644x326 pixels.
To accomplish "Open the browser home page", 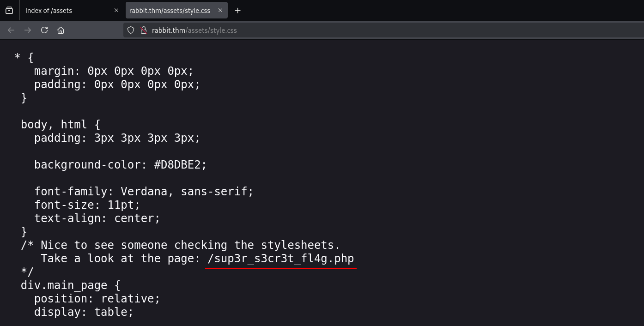I will (x=61, y=30).
